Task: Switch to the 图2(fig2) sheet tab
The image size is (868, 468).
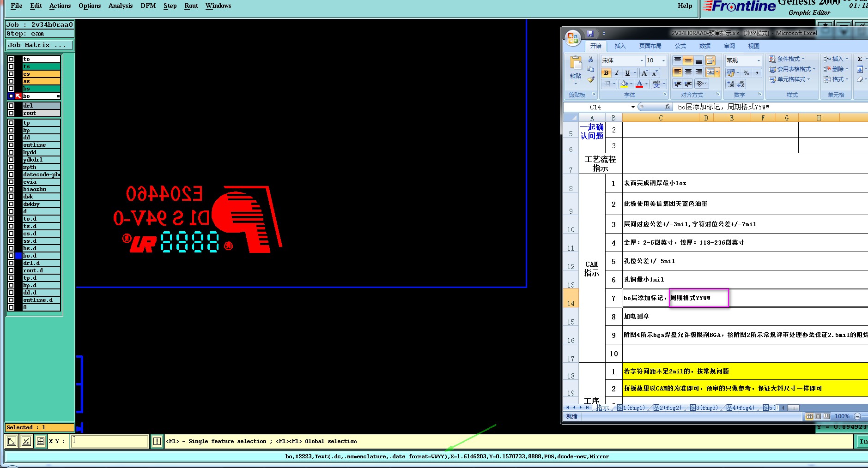Action: (x=667, y=408)
